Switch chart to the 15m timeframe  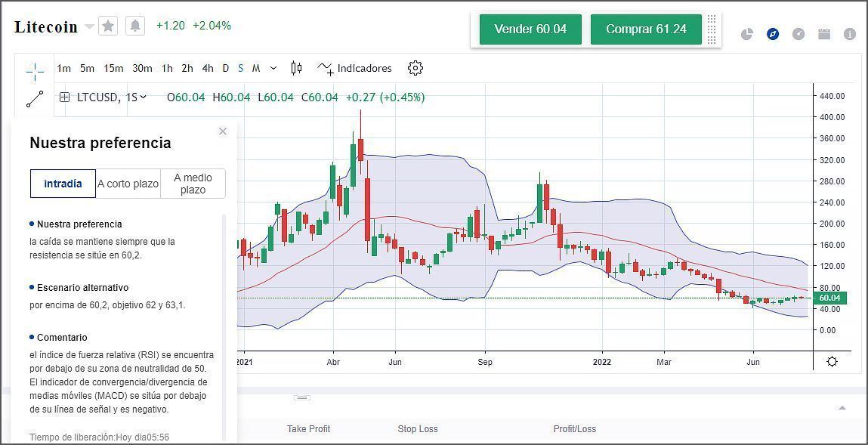113,68
